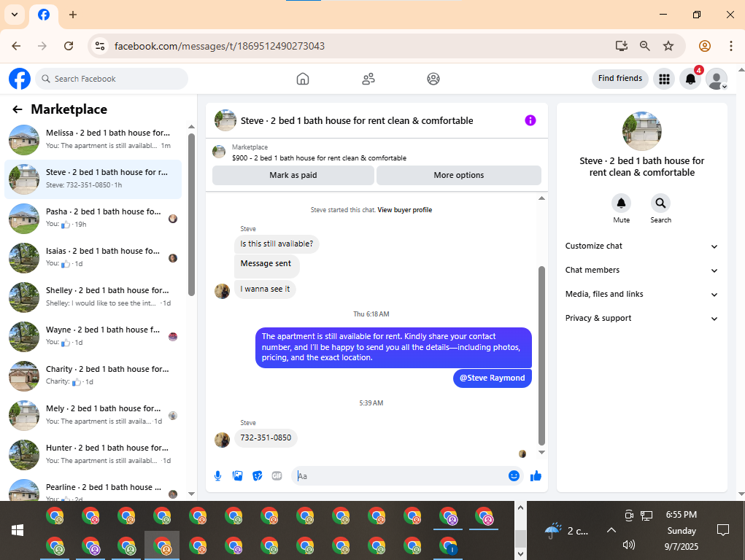Mute this conversation bell icon

tap(621, 203)
